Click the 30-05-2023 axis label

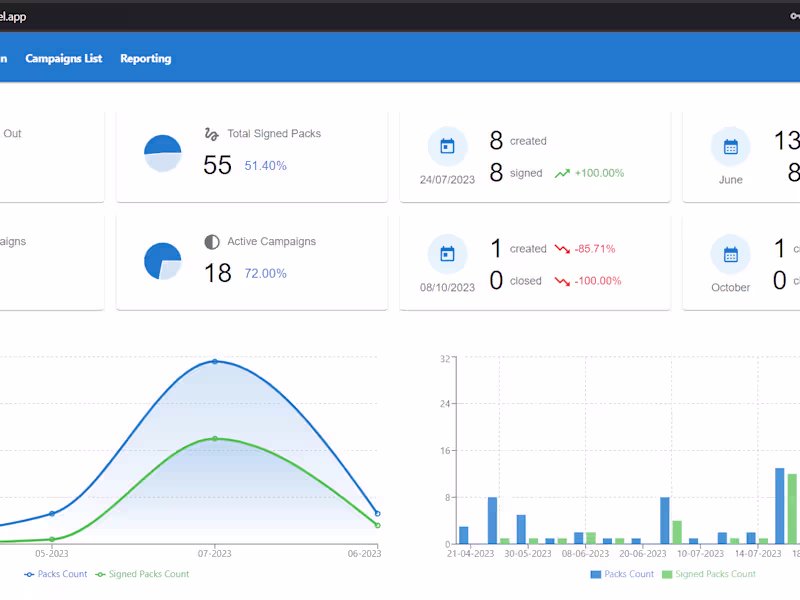point(528,554)
